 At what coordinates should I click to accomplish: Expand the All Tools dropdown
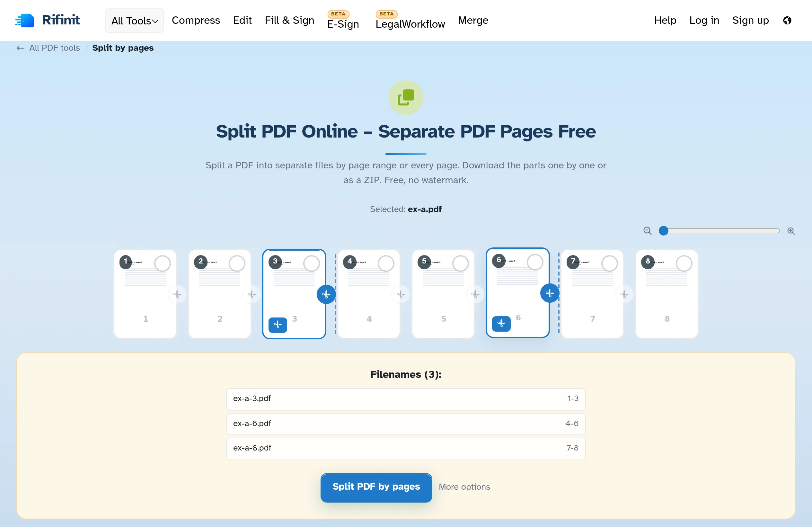[x=135, y=21]
